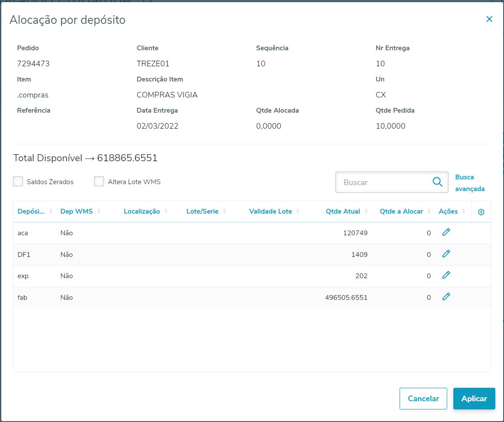Viewport: 504px width, 422px height.
Task: Click item code .compras
Action: 33,95
